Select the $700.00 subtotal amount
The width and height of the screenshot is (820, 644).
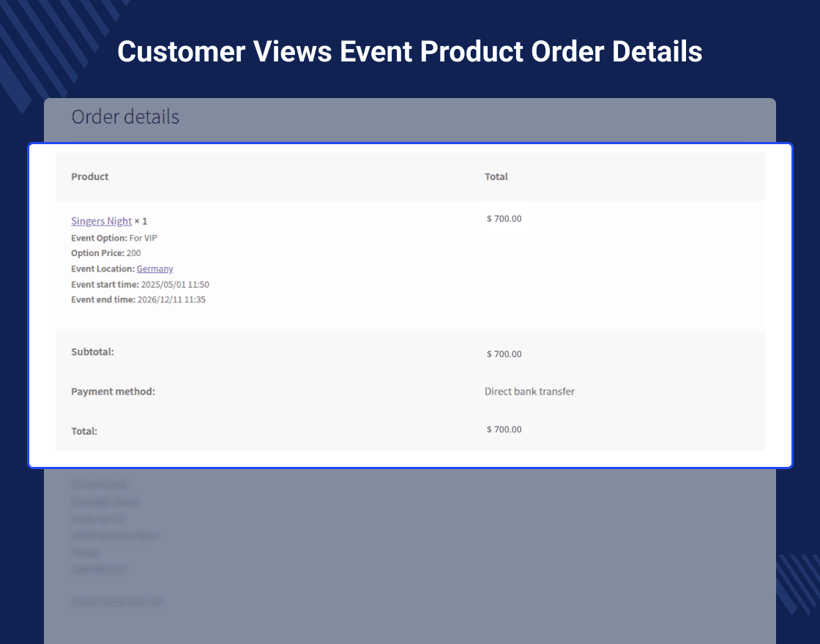(x=504, y=353)
